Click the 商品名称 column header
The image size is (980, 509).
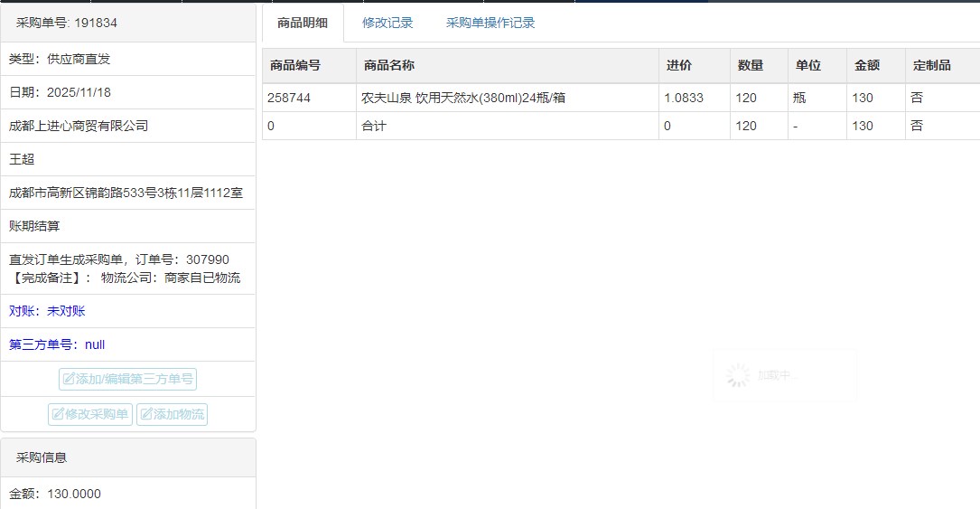[389, 65]
